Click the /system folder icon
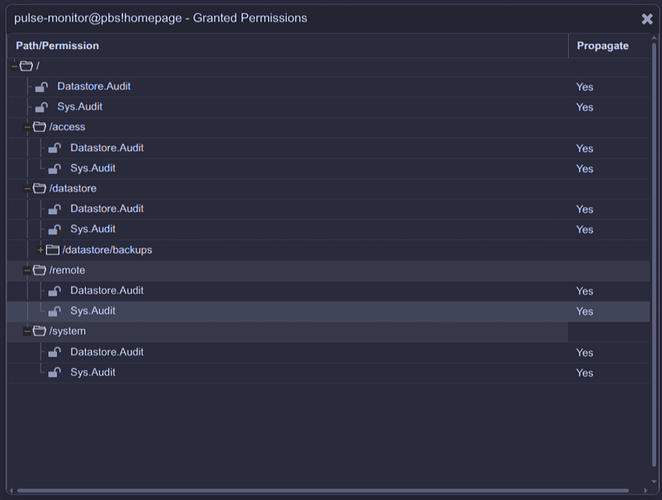This screenshot has width=662, height=500. coord(39,331)
